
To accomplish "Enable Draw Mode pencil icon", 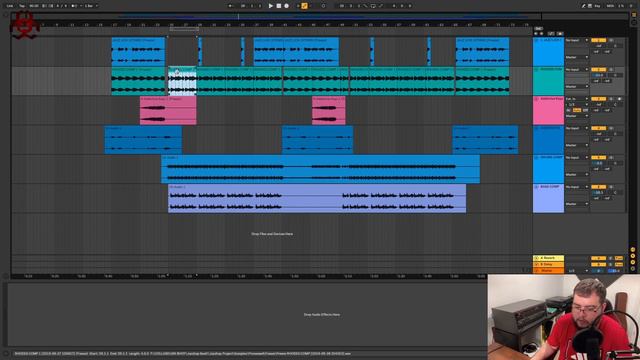I will point(584,6).
